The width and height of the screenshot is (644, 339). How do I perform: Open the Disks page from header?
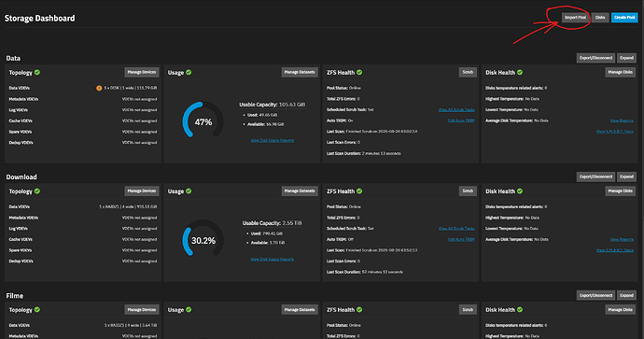600,17
